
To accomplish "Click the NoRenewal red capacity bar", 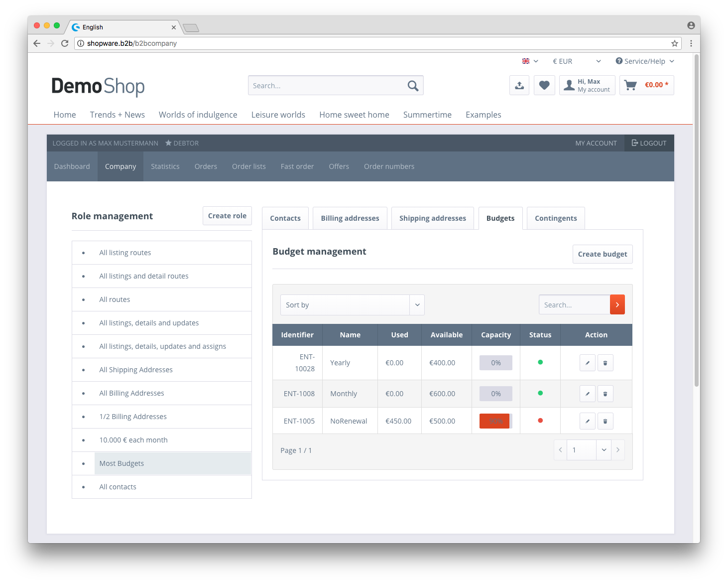I will point(494,421).
